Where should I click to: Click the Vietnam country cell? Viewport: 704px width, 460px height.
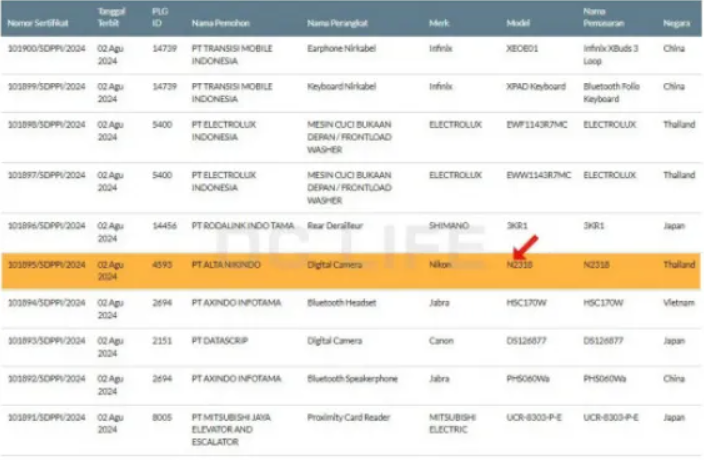(679, 302)
